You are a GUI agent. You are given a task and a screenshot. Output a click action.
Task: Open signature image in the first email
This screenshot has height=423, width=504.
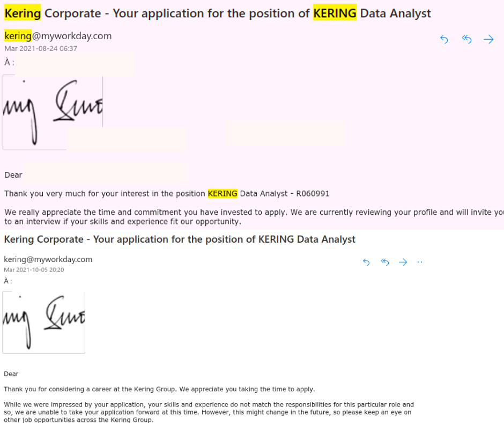(x=53, y=113)
